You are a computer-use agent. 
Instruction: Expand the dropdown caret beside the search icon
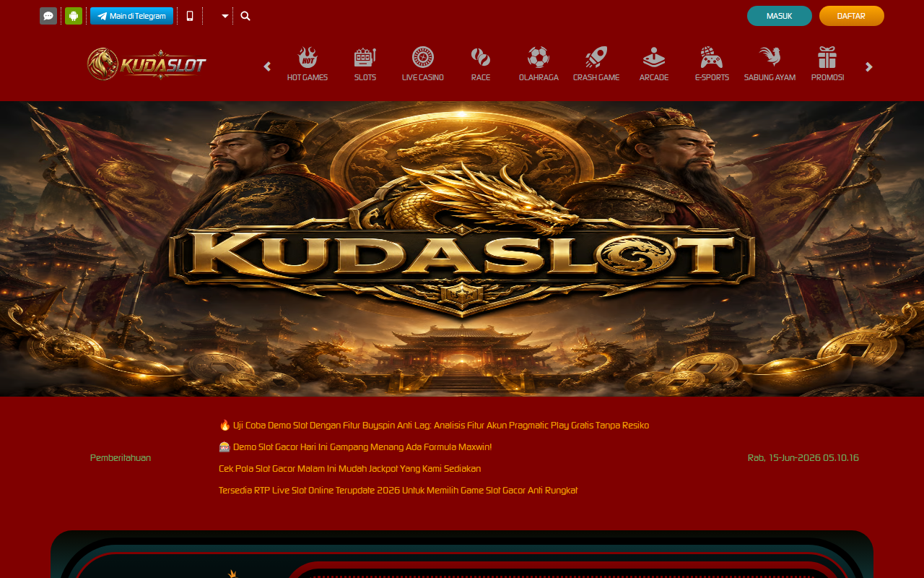coord(225,16)
